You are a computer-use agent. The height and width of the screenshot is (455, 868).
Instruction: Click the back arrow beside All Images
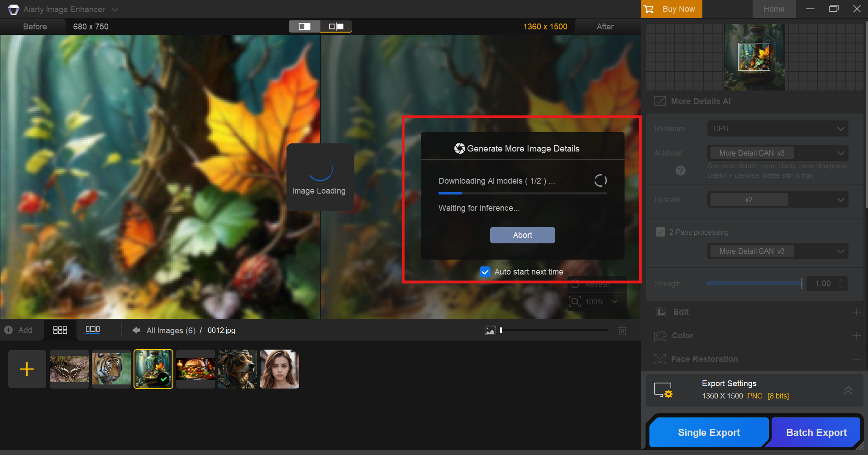[136, 330]
